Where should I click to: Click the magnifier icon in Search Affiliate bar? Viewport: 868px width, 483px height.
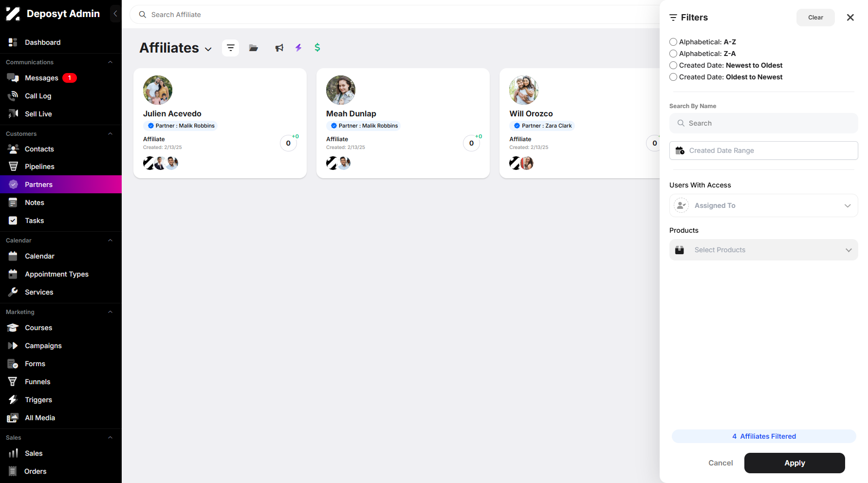(143, 15)
